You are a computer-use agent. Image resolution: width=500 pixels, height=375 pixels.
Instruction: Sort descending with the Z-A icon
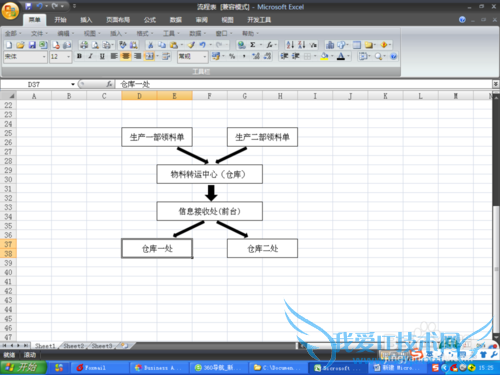[302, 45]
